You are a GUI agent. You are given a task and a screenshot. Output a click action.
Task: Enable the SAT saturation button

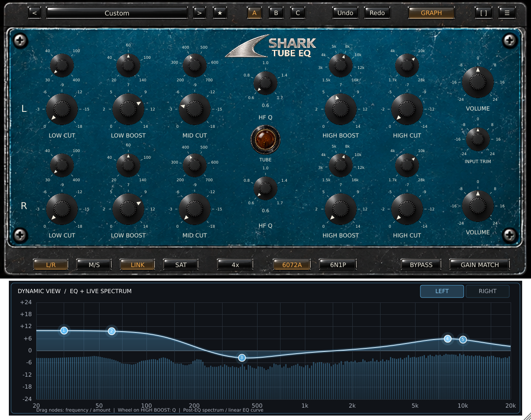tap(181, 265)
